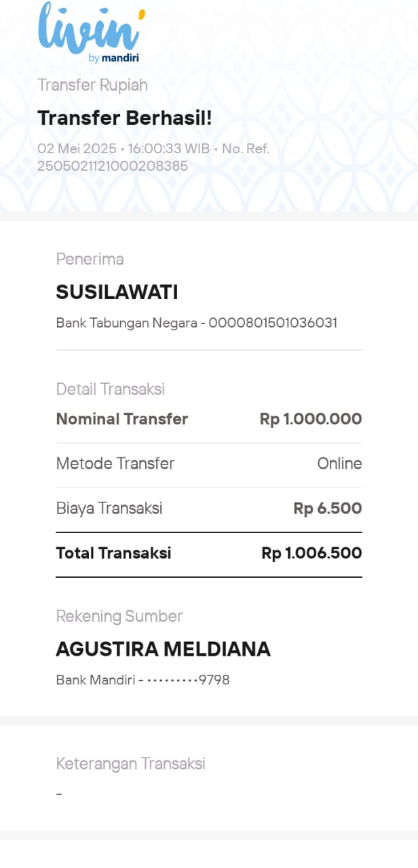418x868 pixels.
Task: Click the Detail Transaksi heading
Action: pos(110,389)
